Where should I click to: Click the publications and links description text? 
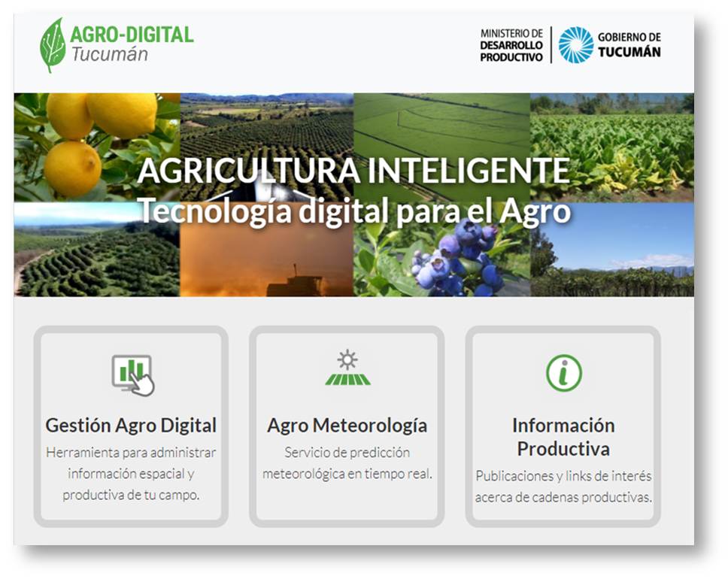(x=563, y=487)
